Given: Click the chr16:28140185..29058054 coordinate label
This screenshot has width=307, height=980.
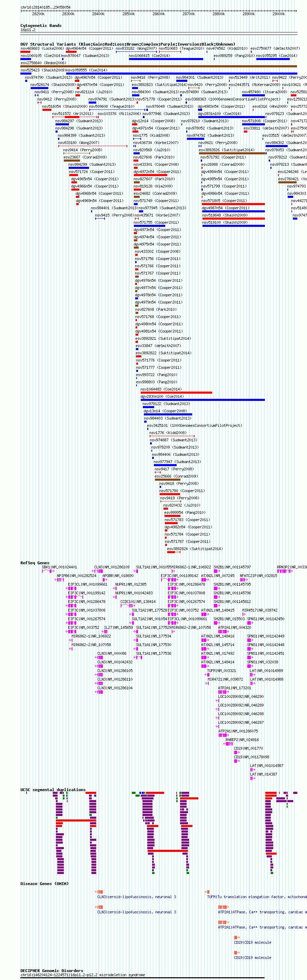Looking at the screenshot, I should pyautogui.click(x=46, y=7).
